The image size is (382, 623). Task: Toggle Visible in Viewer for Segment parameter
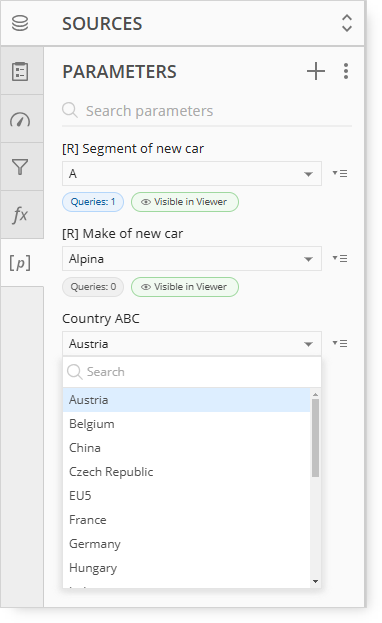185,202
